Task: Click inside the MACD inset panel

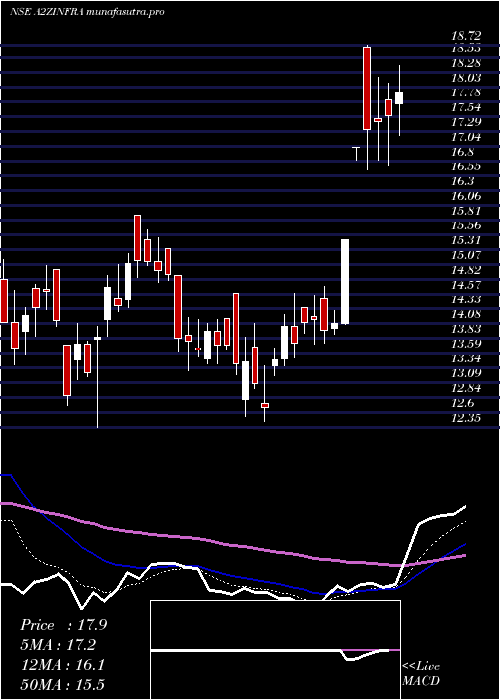Action: [275, 650]
